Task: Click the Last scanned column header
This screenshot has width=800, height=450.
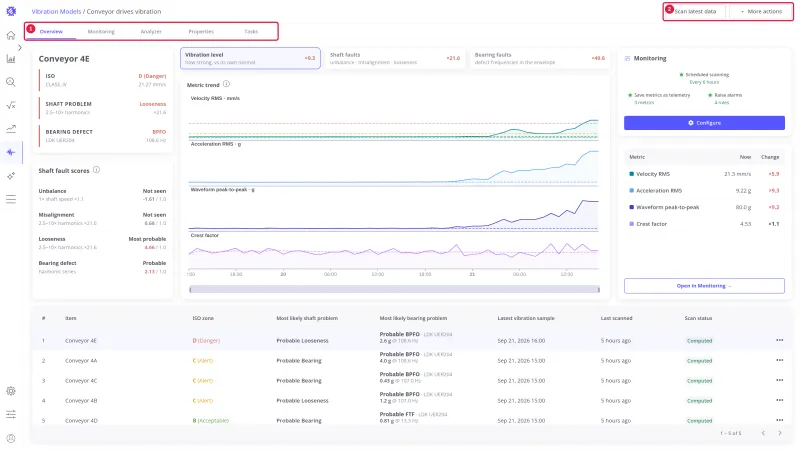Action: [x=616, y=318]
